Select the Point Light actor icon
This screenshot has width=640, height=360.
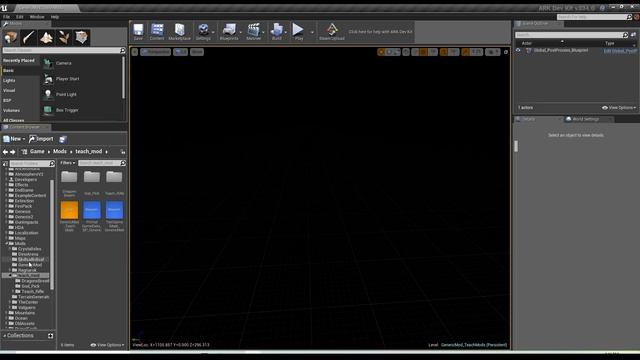pos(48,94)
